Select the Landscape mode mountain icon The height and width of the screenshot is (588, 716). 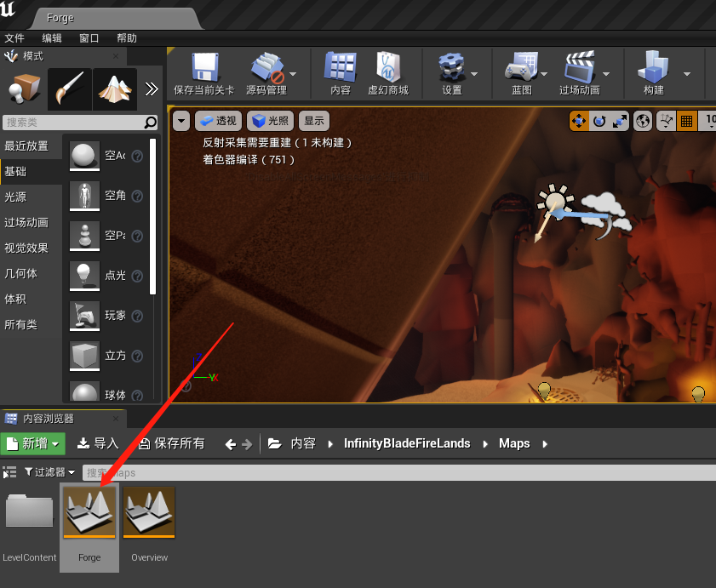point(115,89)
